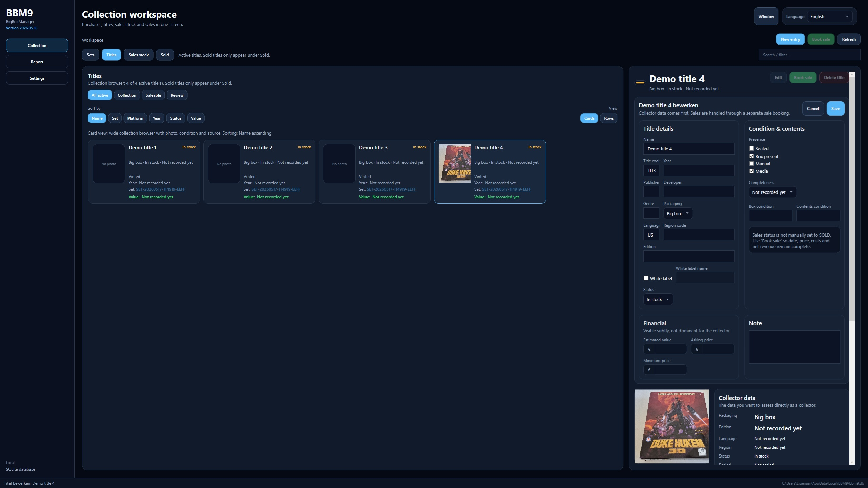Click the Window button
Image resolution: width=868 pixels, height=488 pixels.
(x=766, y=17)
